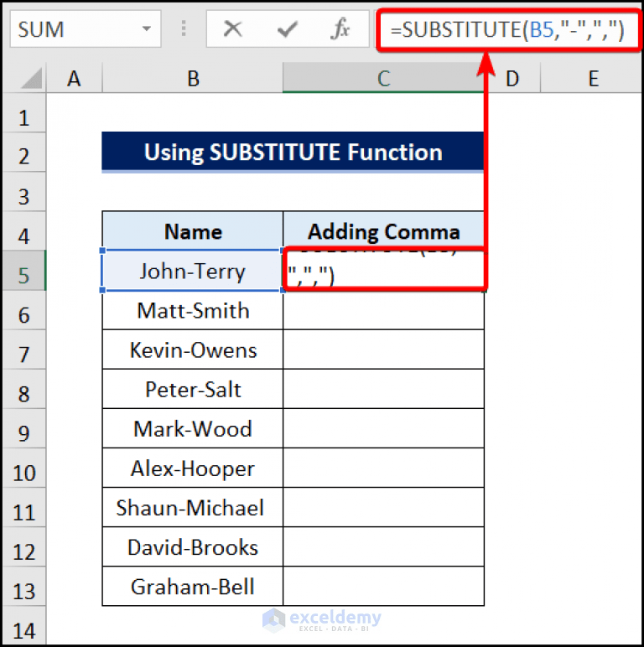Image resolution: width=644 pixels, height=647 pixels.
Task: Select the 'Shaun-Michael' cell
Action: (x=193, y=508)
